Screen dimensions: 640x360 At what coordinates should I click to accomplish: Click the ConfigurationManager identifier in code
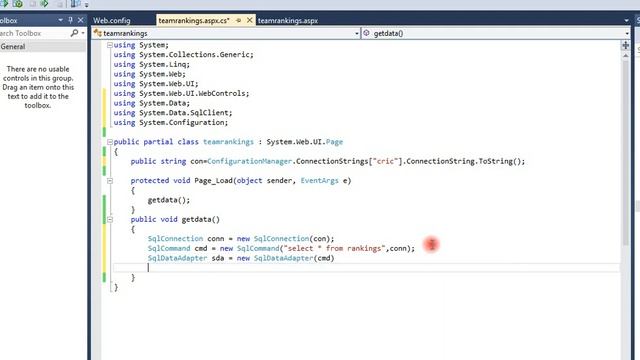(x=249, y=161)
